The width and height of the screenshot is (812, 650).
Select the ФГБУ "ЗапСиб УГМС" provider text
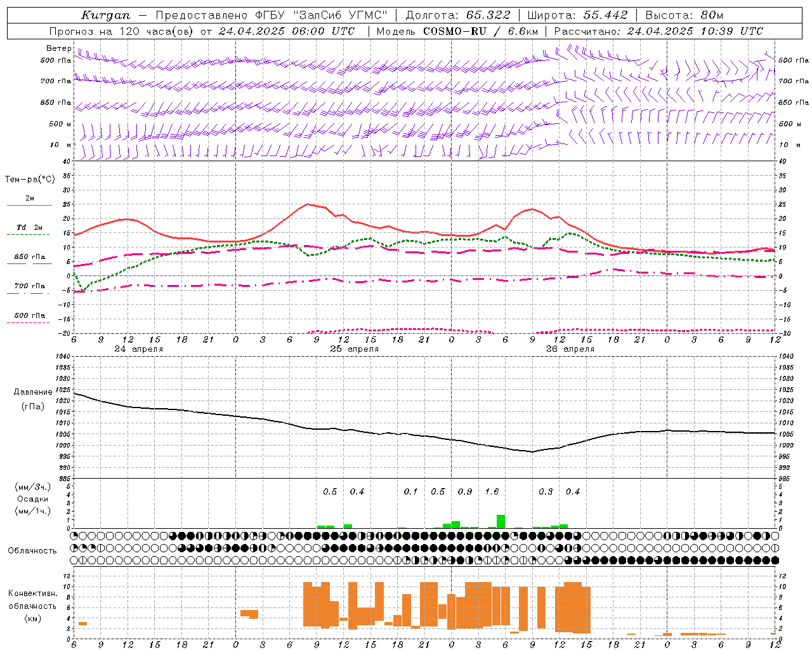coord(322,15)
